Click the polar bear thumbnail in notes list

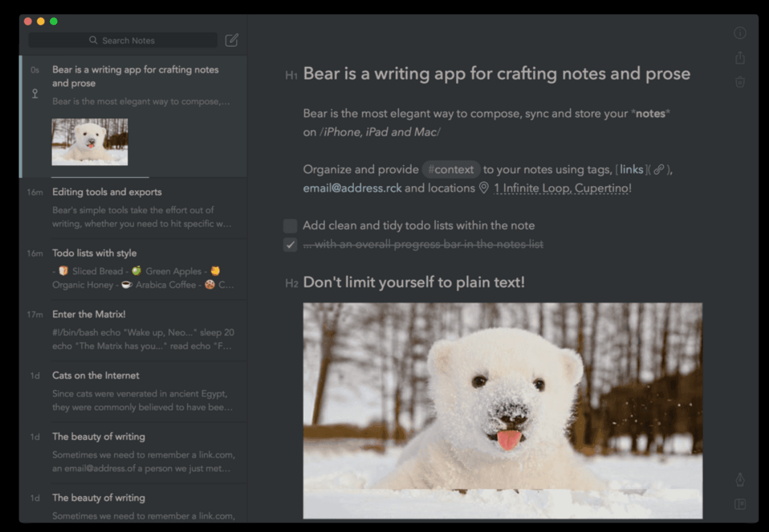pyautogui.click(x=90, y=142)
